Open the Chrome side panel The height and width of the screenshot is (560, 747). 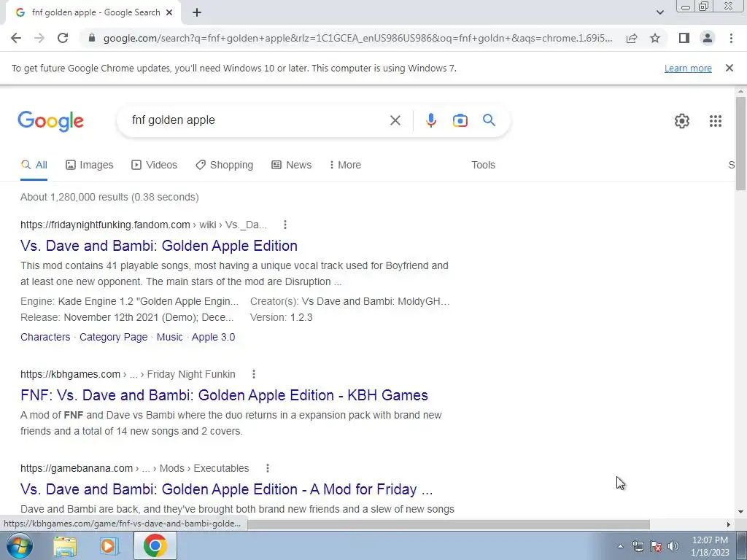point(684,38)
